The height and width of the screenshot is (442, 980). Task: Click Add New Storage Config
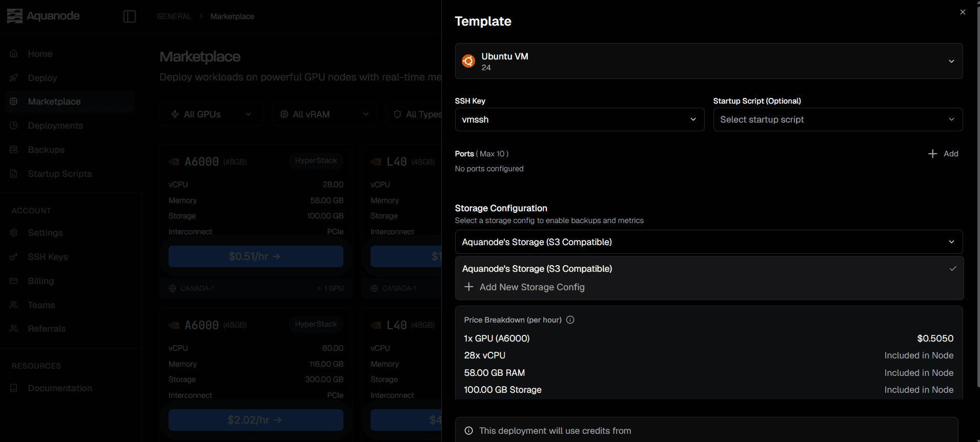532,287
